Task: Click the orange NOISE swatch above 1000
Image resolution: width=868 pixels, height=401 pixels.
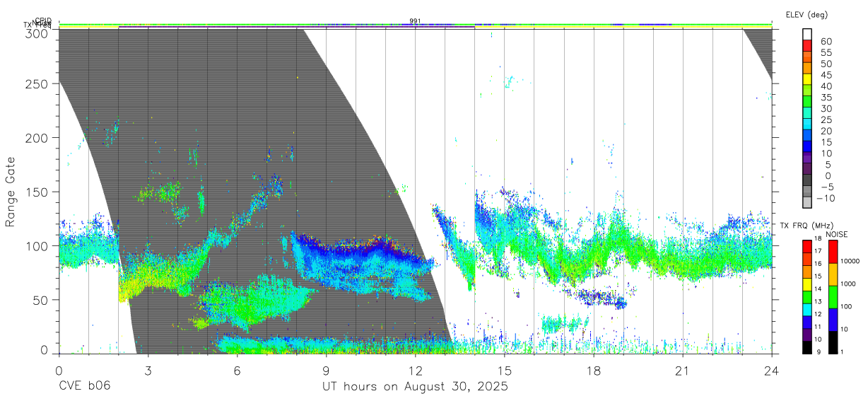Action: pyautogui.click(x=833, y=274)
